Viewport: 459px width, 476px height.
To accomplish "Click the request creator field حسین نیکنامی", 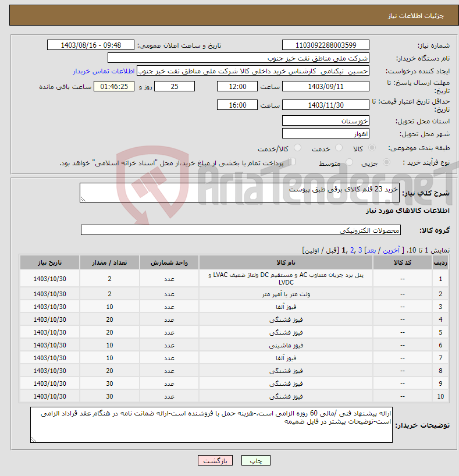I will (253, 71).
